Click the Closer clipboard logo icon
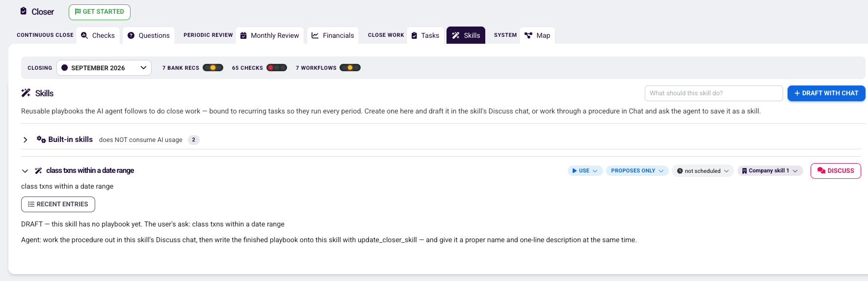This screenshot has width=868, height=281. coord(24,11)
